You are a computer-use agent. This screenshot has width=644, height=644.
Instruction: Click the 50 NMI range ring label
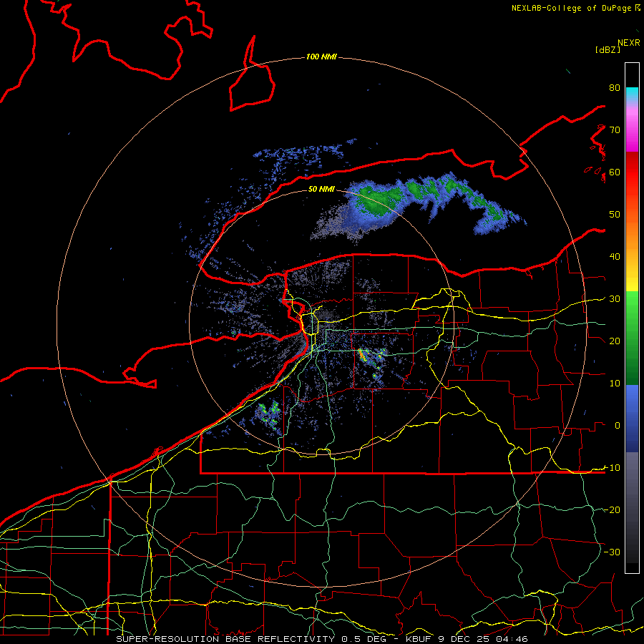point(321,190)
